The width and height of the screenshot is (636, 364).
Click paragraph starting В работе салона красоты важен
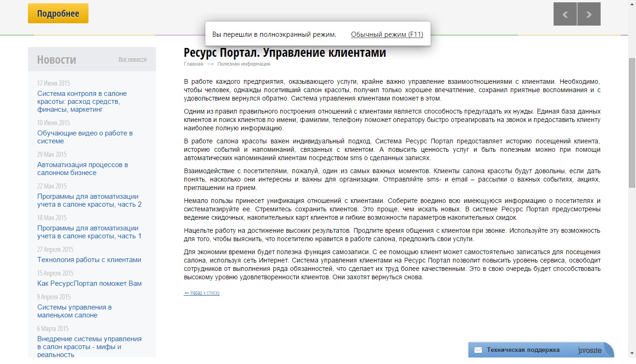click(x=392, y=149)
